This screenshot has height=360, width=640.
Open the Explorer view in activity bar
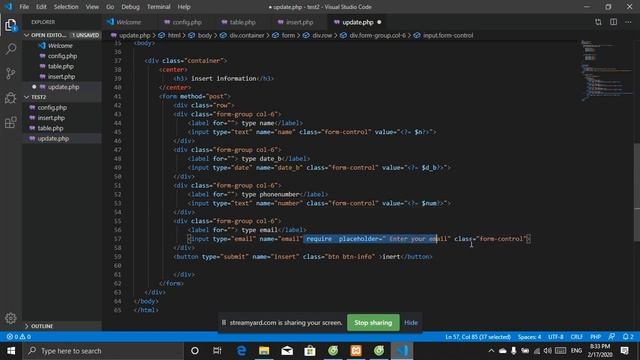pos(11,25)
